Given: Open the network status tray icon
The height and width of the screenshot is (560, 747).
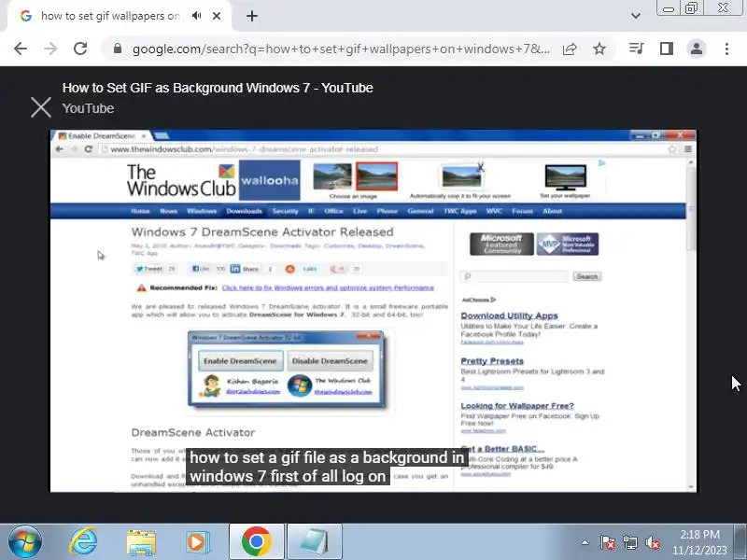Looking at the screenshot, I should click(x=630, y=542).
